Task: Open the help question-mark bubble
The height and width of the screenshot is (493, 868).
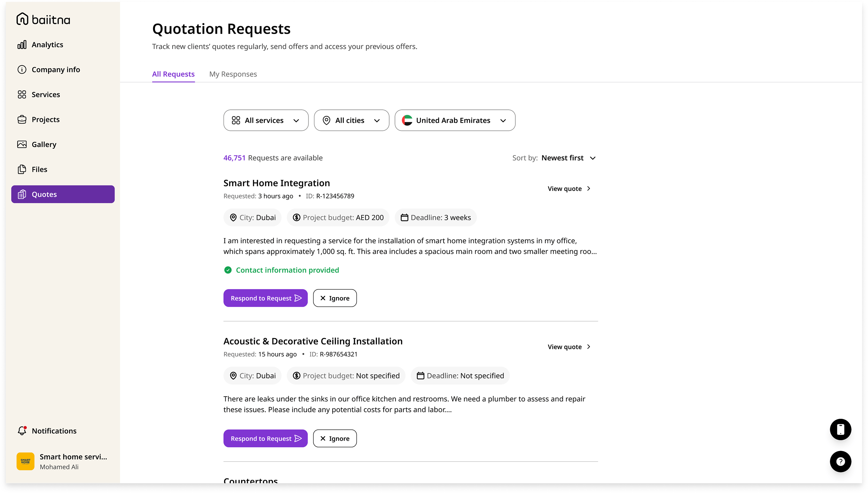Action: pos(841,462)
